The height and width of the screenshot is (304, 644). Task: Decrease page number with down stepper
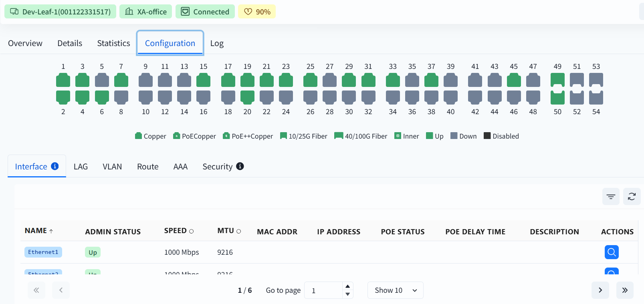pyautogui.click(x=347, y=294)
